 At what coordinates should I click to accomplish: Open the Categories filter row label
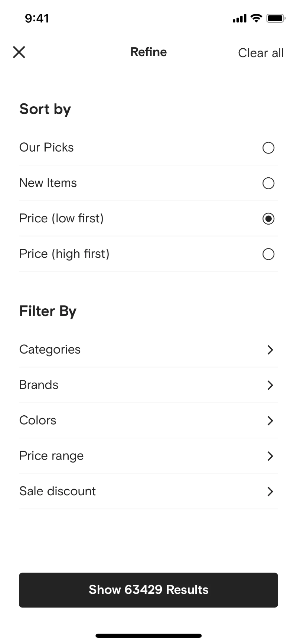(50, 350)
